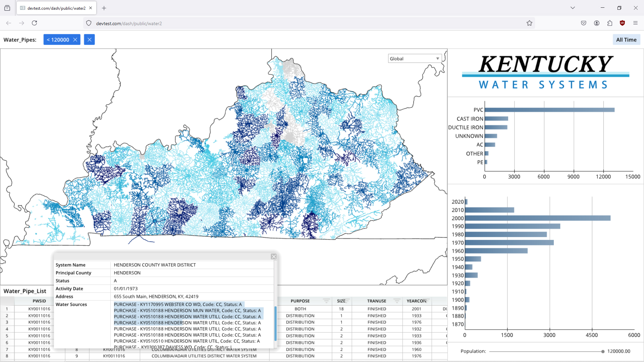Open the browser application menu

click(635, 23)
